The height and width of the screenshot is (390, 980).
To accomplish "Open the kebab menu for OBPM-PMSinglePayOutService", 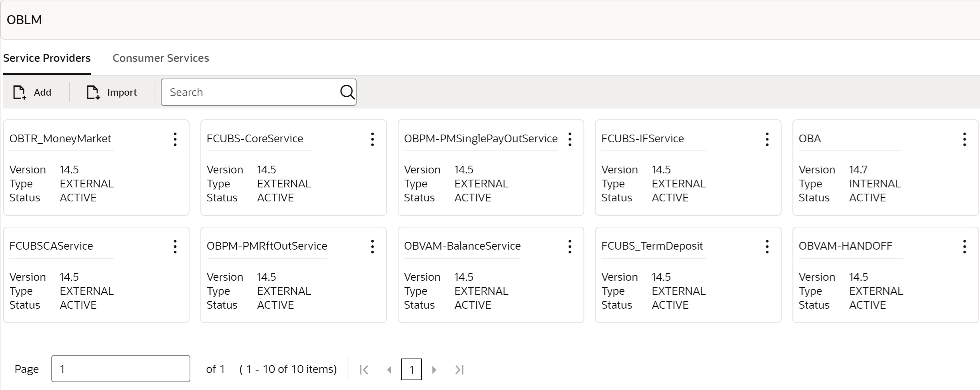I will [570, 139].
